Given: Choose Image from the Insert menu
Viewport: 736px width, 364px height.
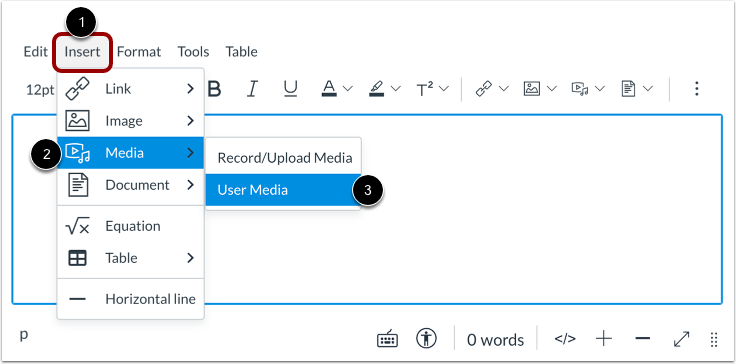Looking at the screenshot, I should point(130,121).
